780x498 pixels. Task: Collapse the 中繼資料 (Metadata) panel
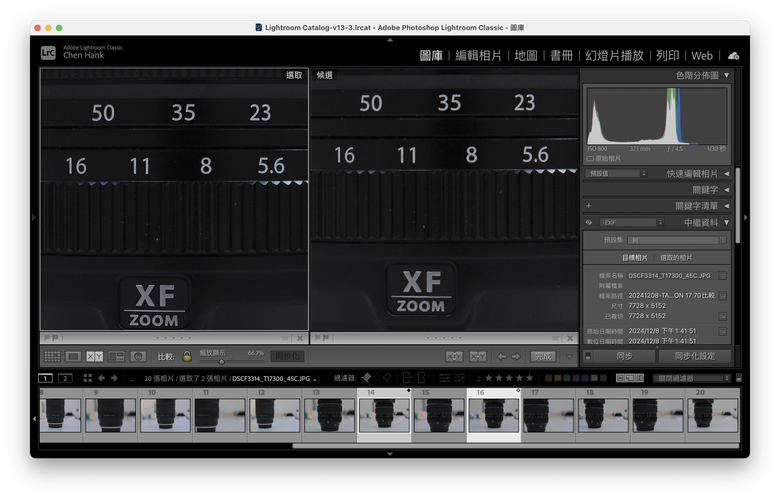[727, 222]
